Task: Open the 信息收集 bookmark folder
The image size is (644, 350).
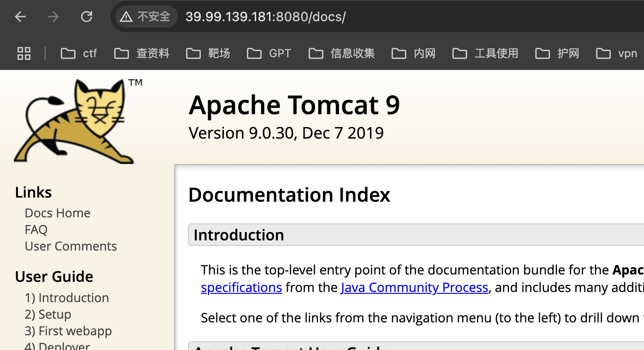Action: (x=342, y=53)
